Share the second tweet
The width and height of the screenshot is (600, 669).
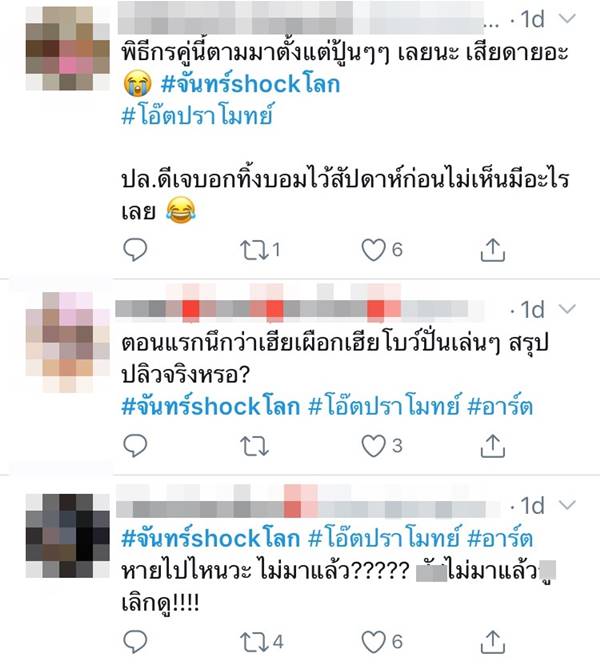[x=493, y=446]
